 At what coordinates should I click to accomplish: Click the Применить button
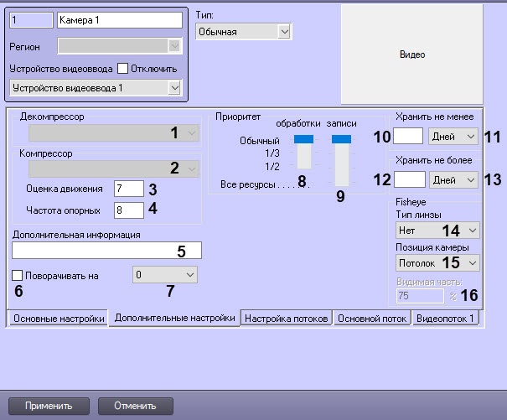(x=48, y=406)
